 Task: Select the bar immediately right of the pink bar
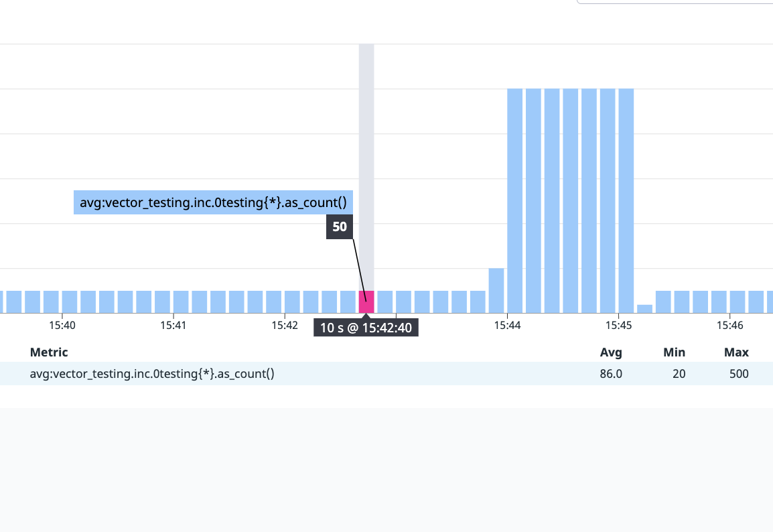coord(385,302)
